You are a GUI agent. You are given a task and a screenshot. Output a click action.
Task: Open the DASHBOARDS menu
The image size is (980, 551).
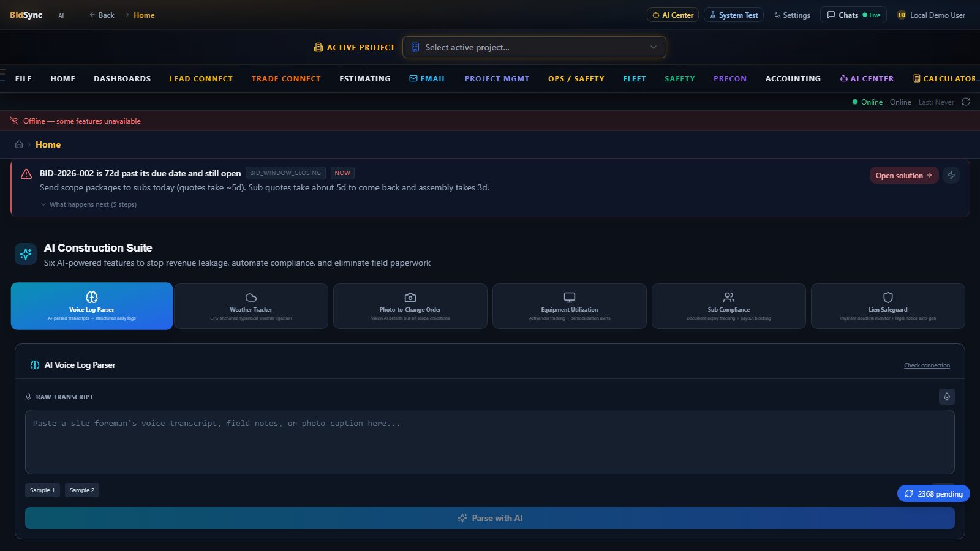(123, 78)
